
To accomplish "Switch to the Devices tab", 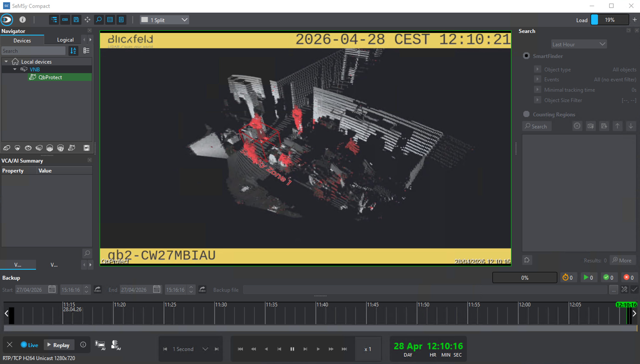I will [22, 40].
